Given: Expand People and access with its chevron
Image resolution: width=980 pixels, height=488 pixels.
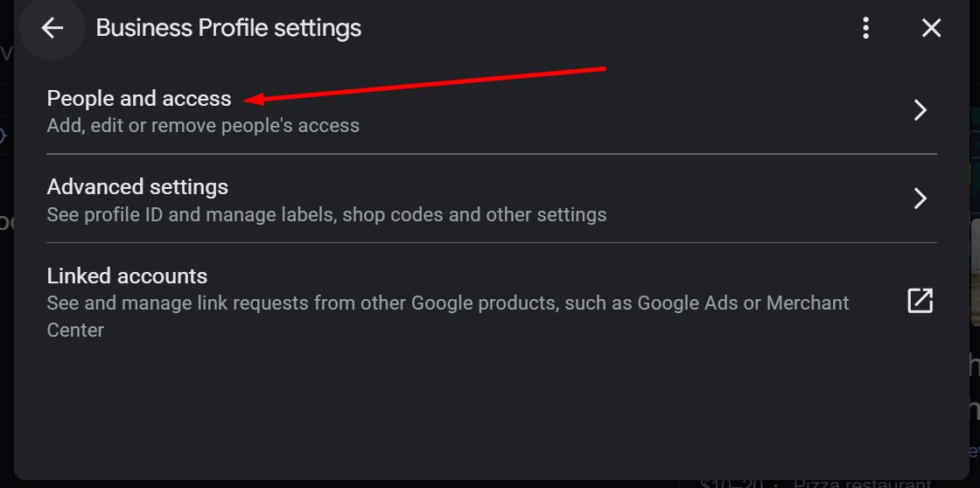Looking at the screenshot, I should pyautogui.click(x=920, y=110).
